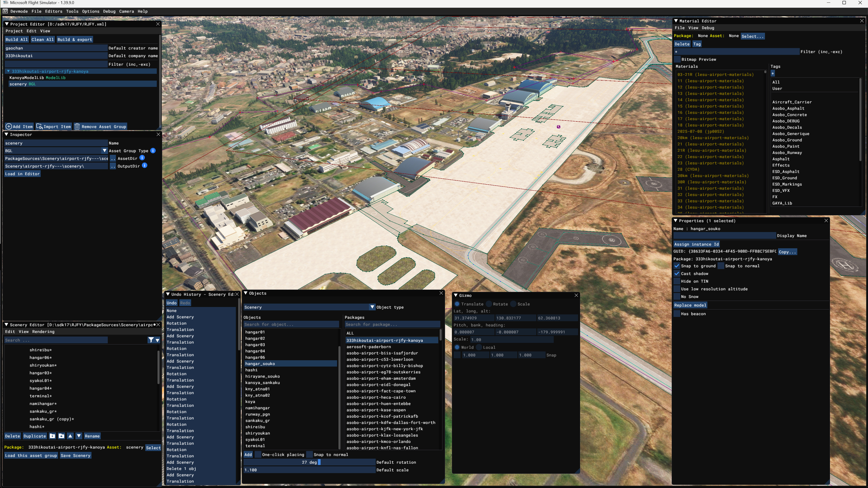The width and height of the screenshot is (868, 488).
Task: Adjust the Default rotation slider
Action: (x=309, y=462)
